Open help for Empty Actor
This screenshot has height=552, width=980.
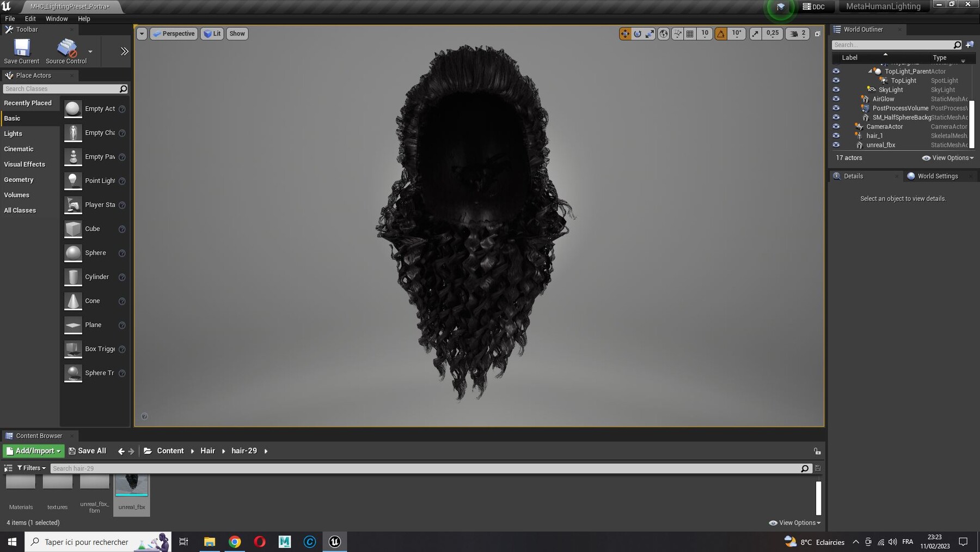[x=122, y=109]
